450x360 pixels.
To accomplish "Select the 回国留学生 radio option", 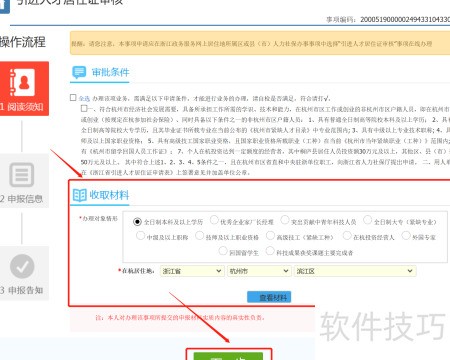I will 223,251.
